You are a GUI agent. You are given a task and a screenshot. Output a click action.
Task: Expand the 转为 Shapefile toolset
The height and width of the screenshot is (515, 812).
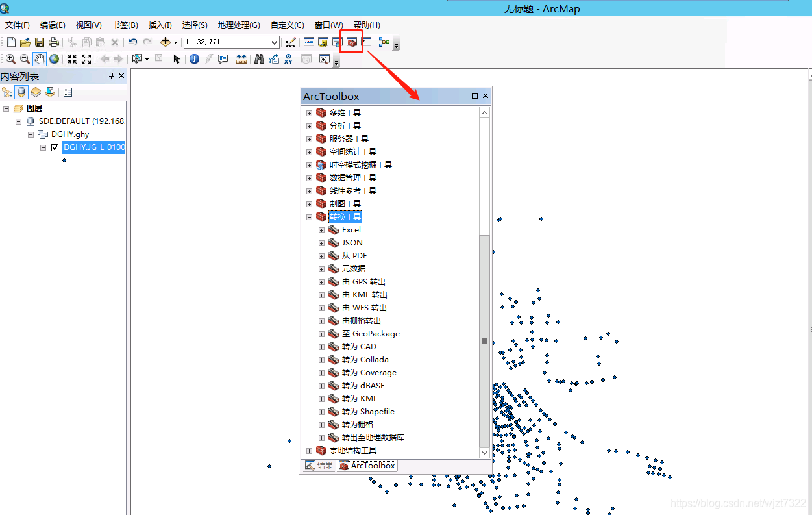coord(322,412)
